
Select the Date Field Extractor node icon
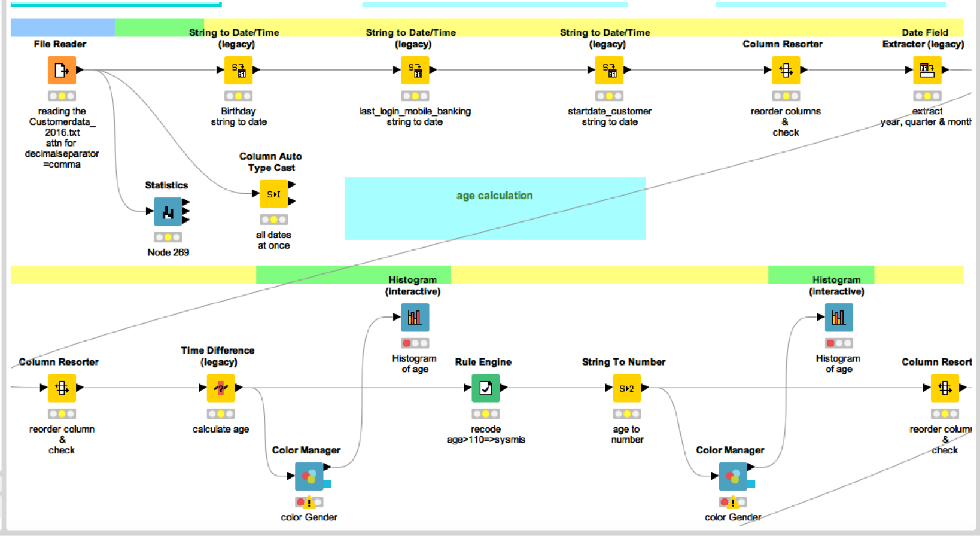click(927, 71)
